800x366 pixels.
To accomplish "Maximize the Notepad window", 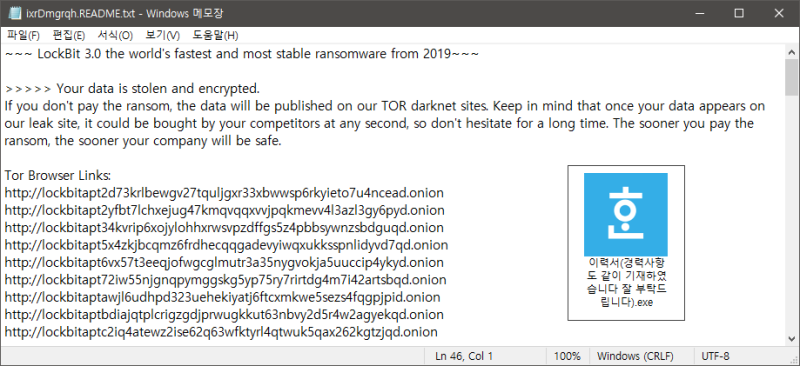I will [x=738, y=13].
